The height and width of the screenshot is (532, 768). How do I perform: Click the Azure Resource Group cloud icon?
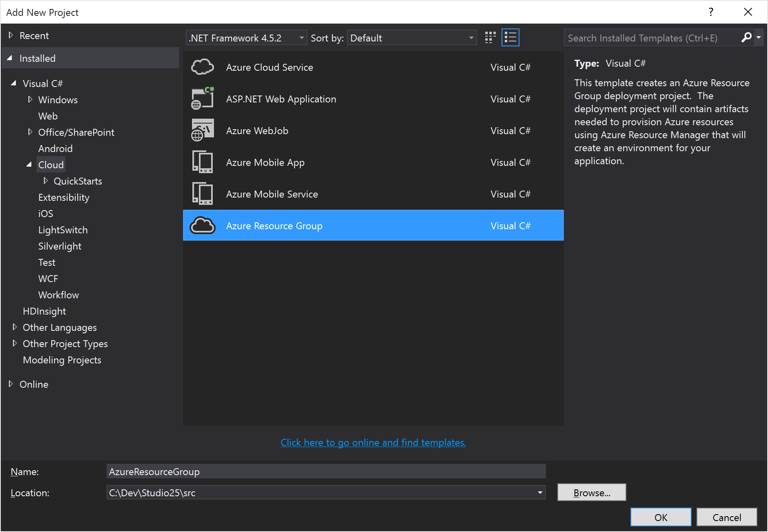pyautogui.click(x=203, y=226)
